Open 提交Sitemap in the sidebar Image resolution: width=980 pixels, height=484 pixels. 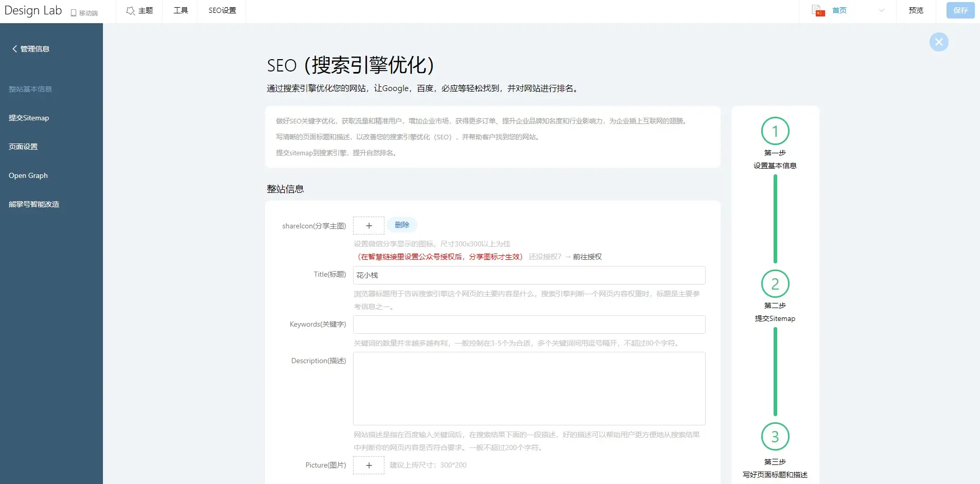[x=29, y=118]
